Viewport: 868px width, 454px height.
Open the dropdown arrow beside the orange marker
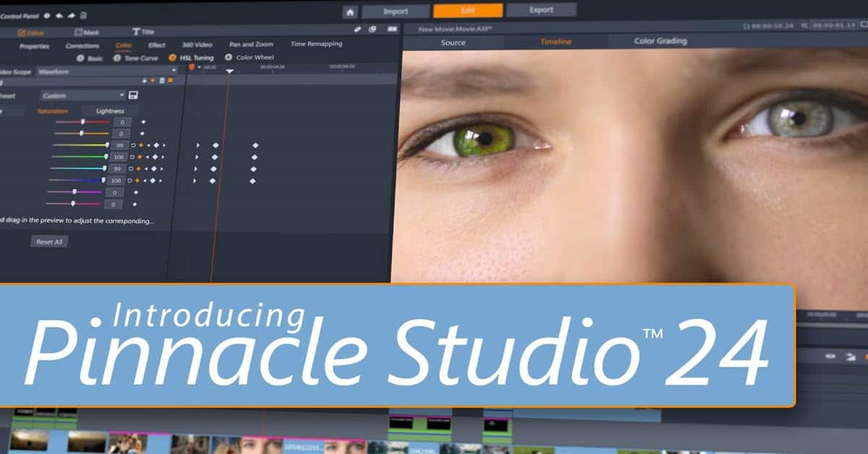(x=199, y=67)
